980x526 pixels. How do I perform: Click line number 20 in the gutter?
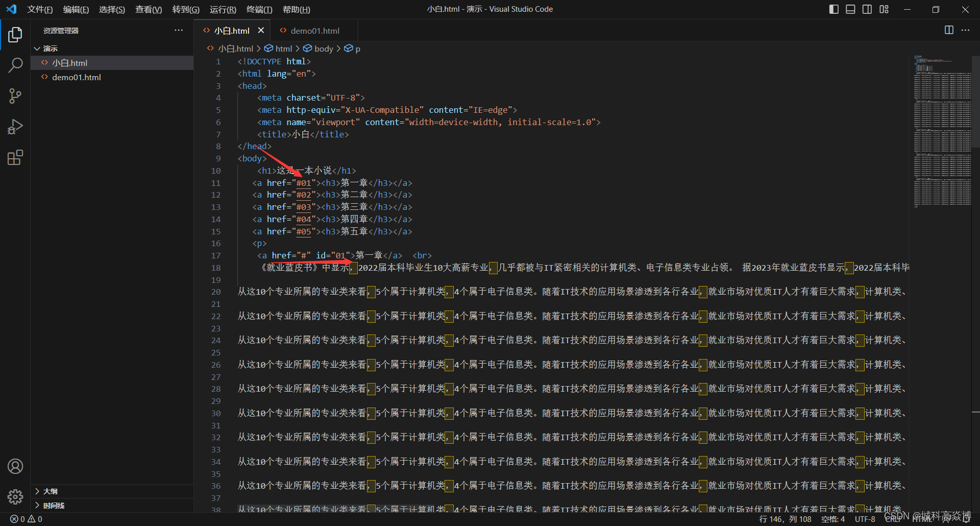[x=216, y=292]
